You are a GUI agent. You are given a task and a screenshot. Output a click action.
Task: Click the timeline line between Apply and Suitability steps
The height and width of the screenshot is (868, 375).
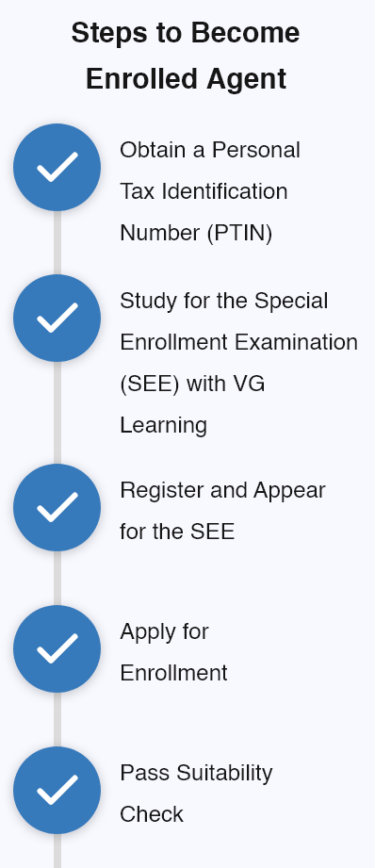tap(57, 719)
